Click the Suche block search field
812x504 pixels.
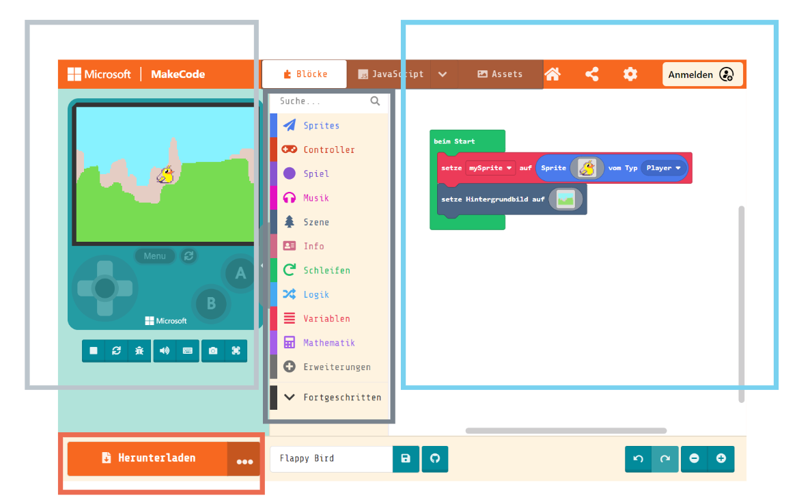pos(321,101)
